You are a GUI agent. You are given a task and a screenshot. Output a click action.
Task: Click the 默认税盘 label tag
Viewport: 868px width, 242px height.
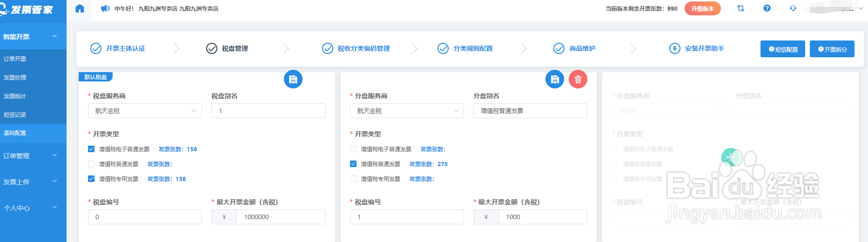[95, 77]
